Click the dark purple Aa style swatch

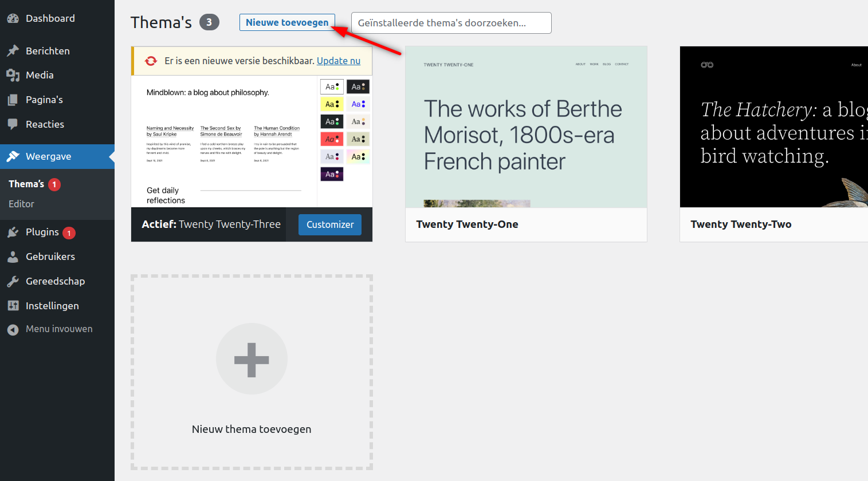point(332,174)
